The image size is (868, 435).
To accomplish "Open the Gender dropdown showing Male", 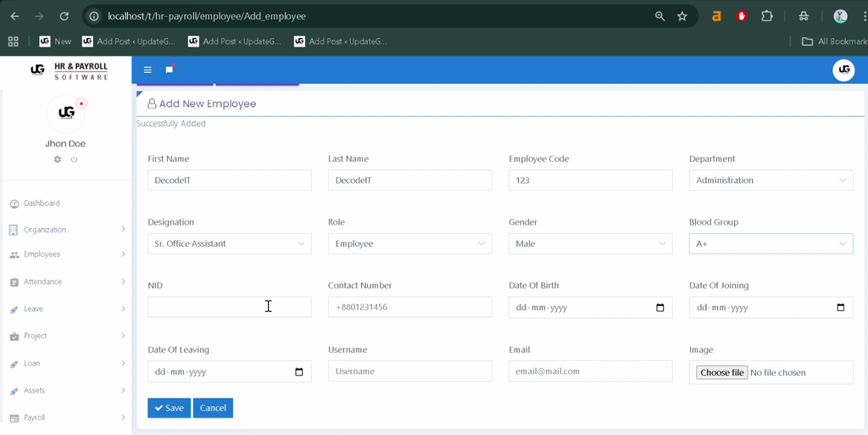I will coord(590,243).
